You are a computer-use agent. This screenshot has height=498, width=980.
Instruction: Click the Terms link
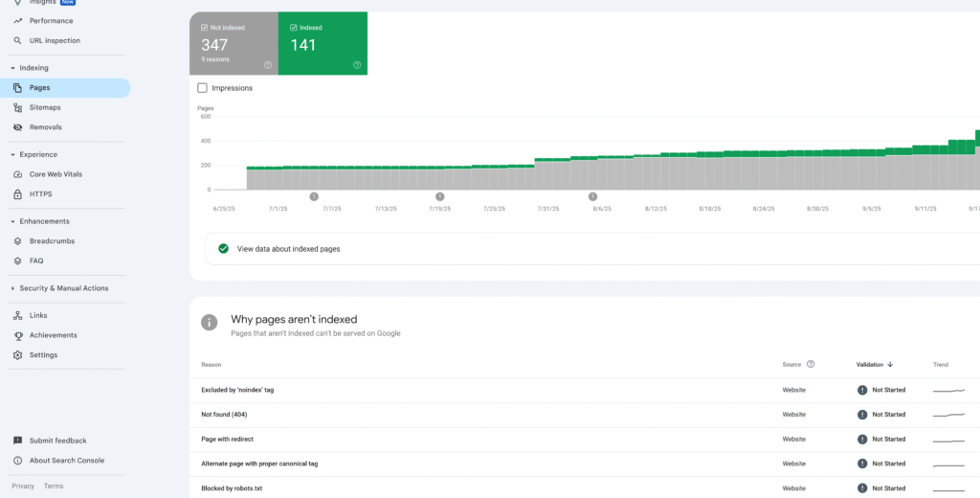[54, 487]
